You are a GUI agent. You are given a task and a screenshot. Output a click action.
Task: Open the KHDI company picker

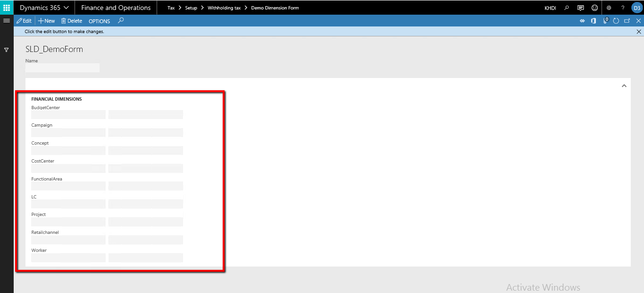tap(550, 7)
